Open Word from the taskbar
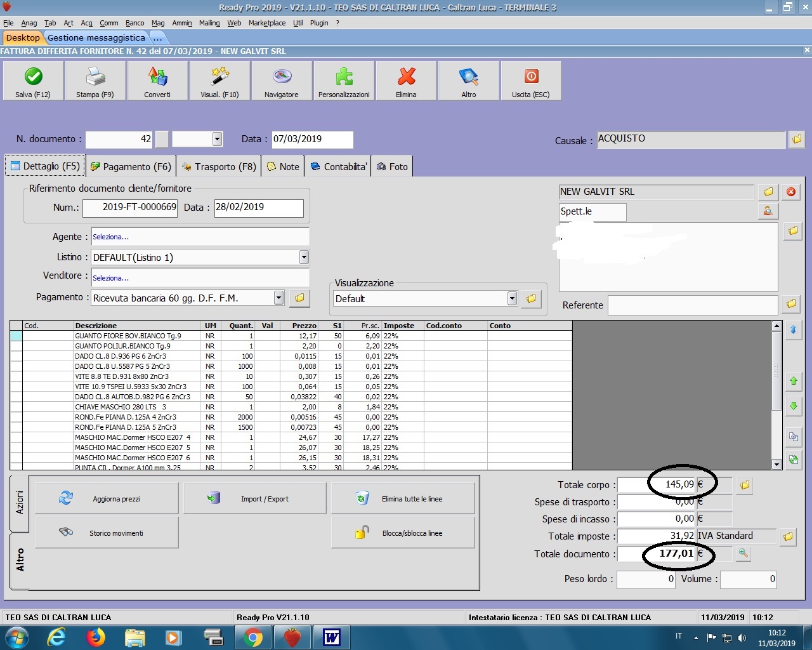 tap(332, 637)
